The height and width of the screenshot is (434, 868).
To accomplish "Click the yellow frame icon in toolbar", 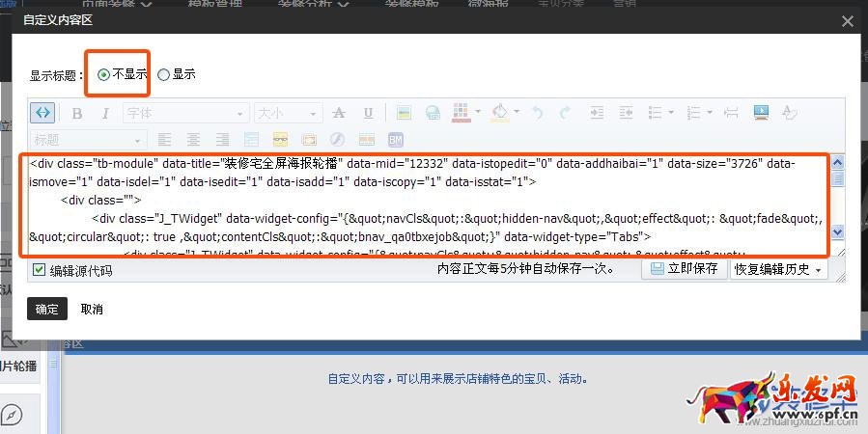I will [x=309, y=139].
